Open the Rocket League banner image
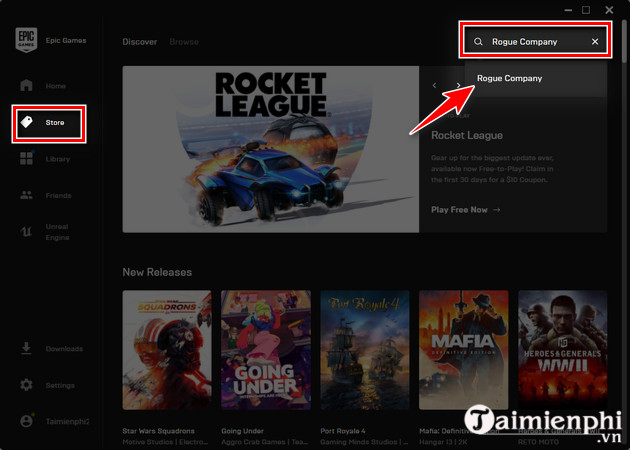 point(271,149)
